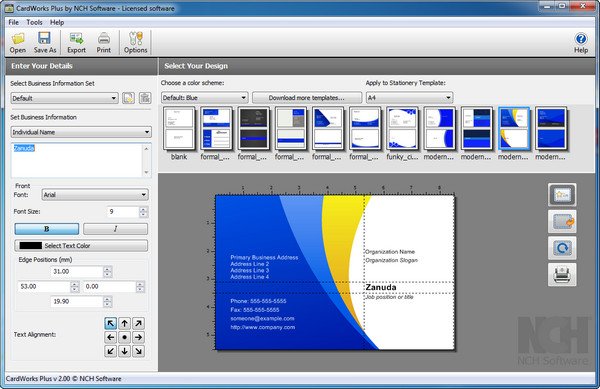Click Organization Name text on the card

(390, 252)
